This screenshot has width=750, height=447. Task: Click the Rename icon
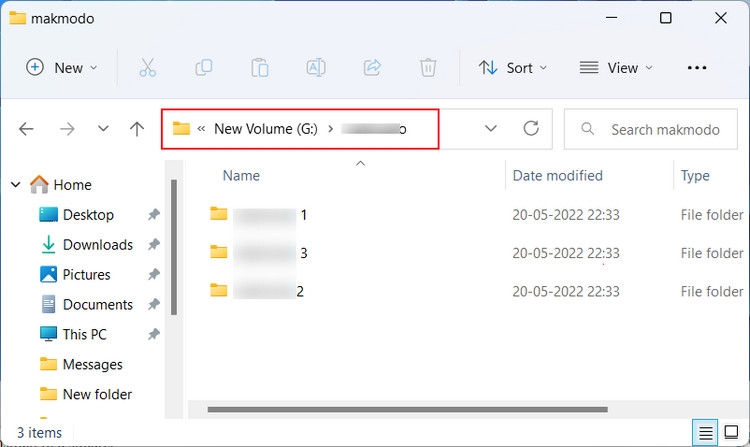coord(316,68)
